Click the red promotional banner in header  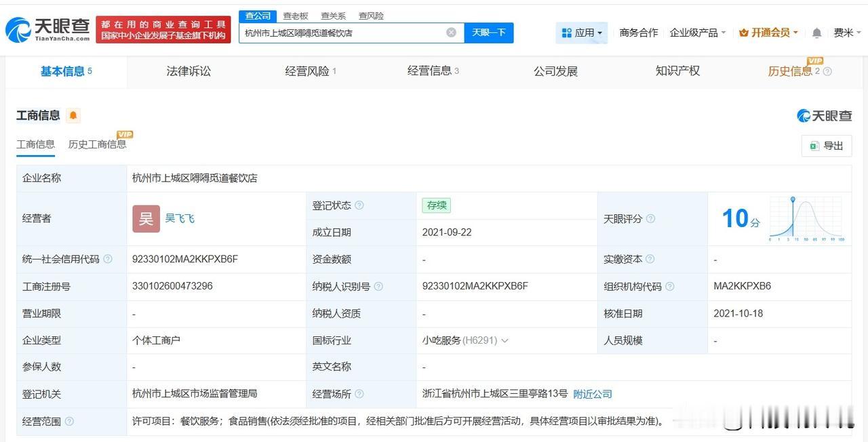[x=163, y=30]
